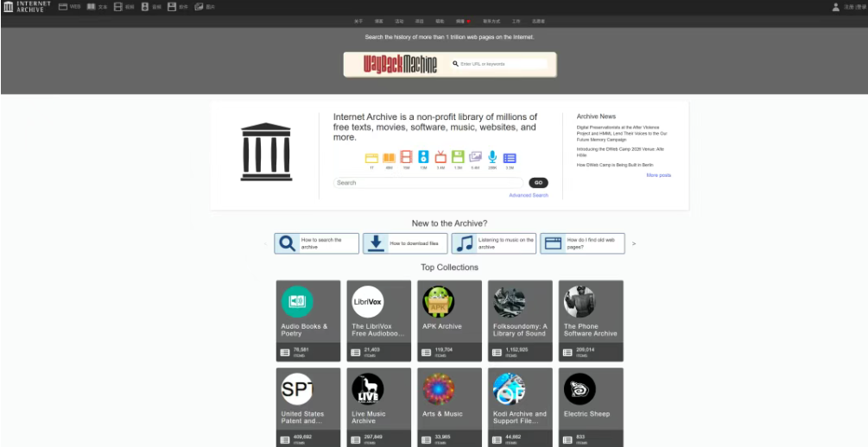This screenshot has height=447, width=868.
Task: Open the WEB section in top navigation
Action: (x=69, y=7)
